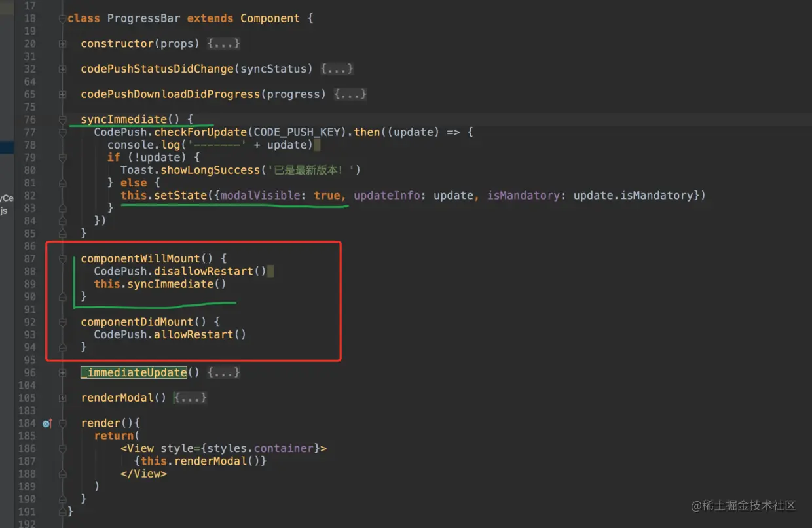The height and width of the screenshot is (528, 812).
Task: Click the updateInfo property key
Action: point(386,196)
